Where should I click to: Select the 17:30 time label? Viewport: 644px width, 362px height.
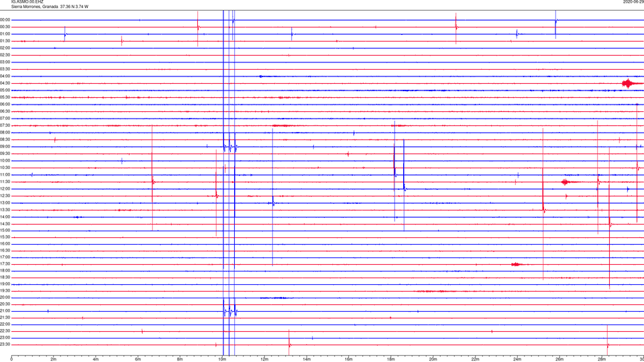pos(5,264)
